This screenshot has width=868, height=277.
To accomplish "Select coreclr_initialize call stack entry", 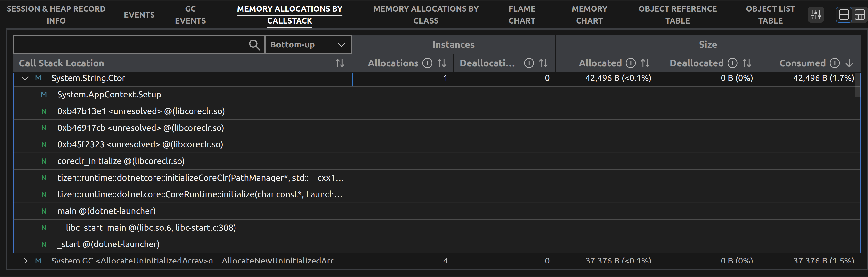I will 121,161.
